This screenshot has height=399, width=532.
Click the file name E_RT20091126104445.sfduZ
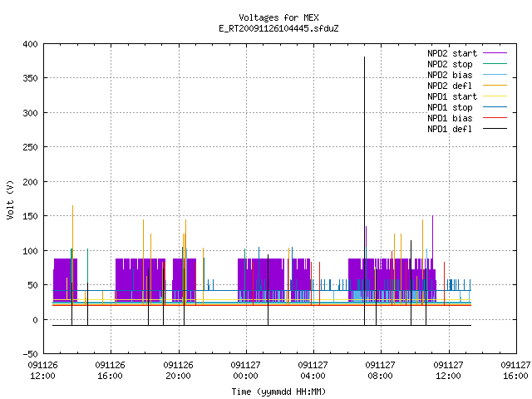[x=278, y=28]
